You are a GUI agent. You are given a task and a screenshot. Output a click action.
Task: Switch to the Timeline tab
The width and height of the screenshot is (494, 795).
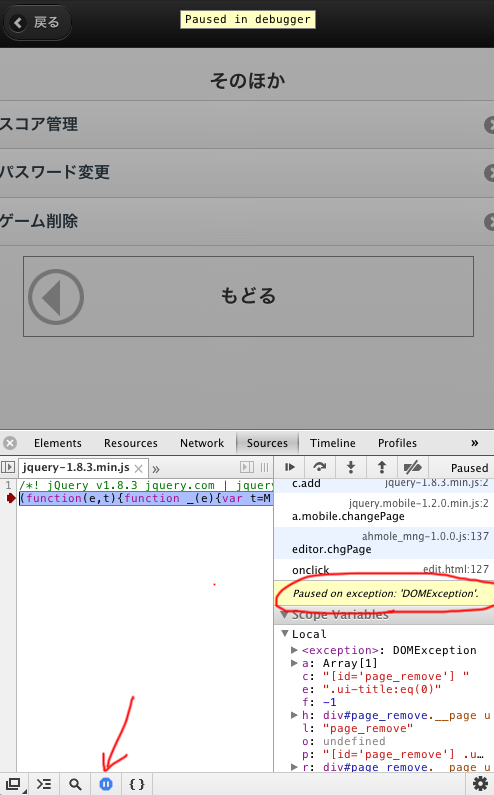(x=333, y=443)
